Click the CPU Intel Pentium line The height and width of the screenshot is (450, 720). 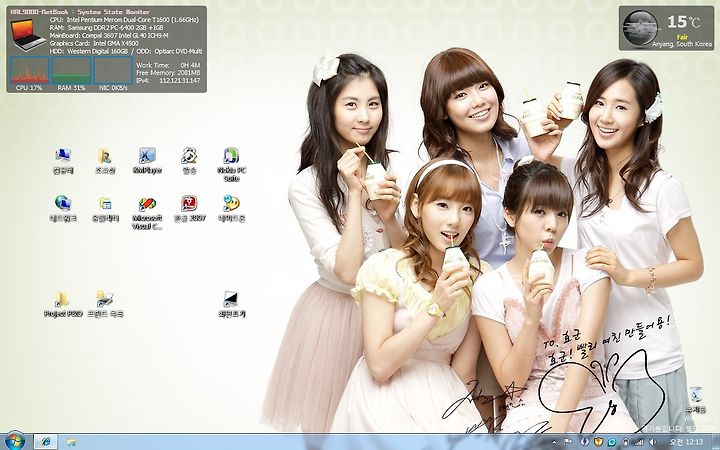click(124, 20)
